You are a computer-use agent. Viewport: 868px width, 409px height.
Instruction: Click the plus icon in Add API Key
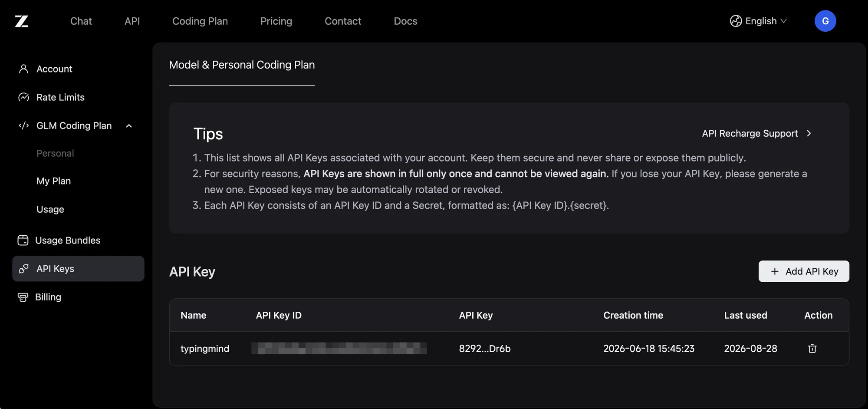[x=775, y=271]
